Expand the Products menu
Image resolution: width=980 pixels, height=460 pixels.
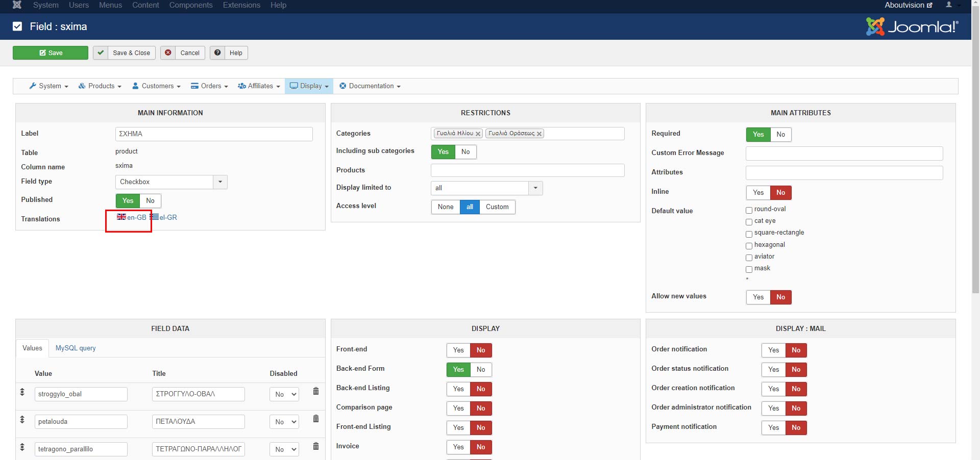(100, 86)
